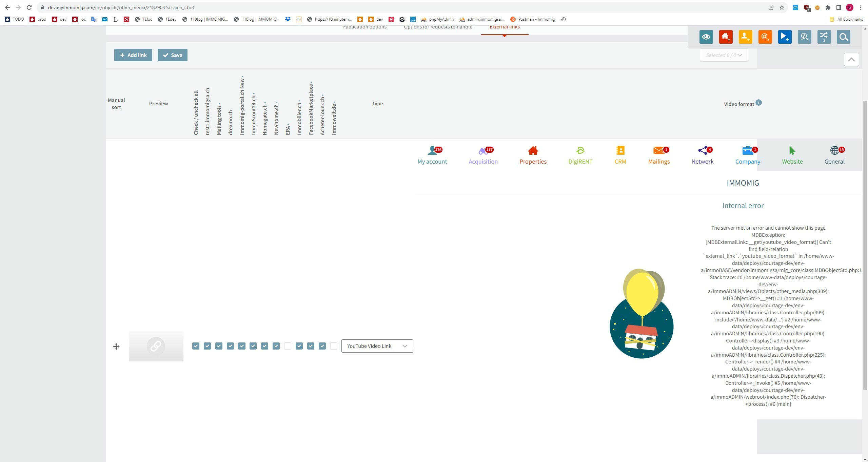Screen dimensions: 868x462
Task: Click the yellow add-contact person icon
Action: [745, 37]
